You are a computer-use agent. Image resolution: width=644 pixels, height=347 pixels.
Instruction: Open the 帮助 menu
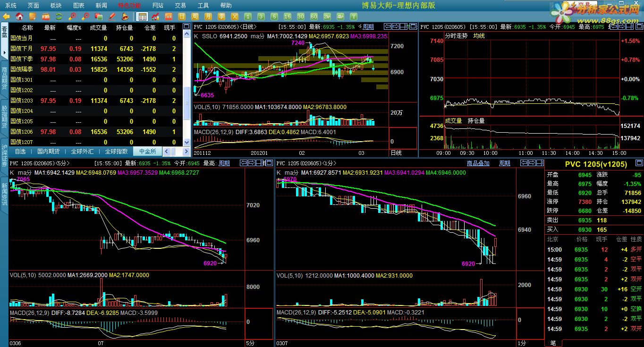pos(226,5)
